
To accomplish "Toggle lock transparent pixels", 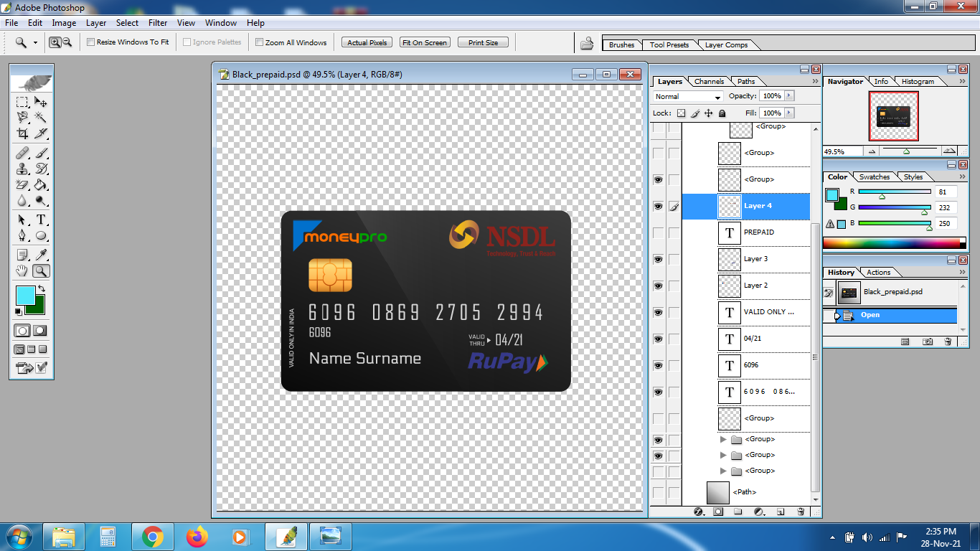I will click(x=681, y=113).
